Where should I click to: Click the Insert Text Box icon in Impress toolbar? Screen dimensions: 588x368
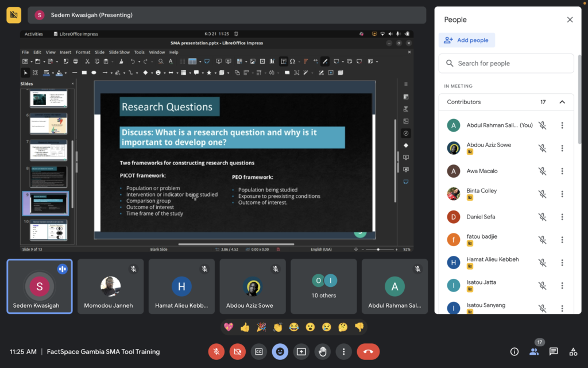pyautogui.click(x=284, y=61)
